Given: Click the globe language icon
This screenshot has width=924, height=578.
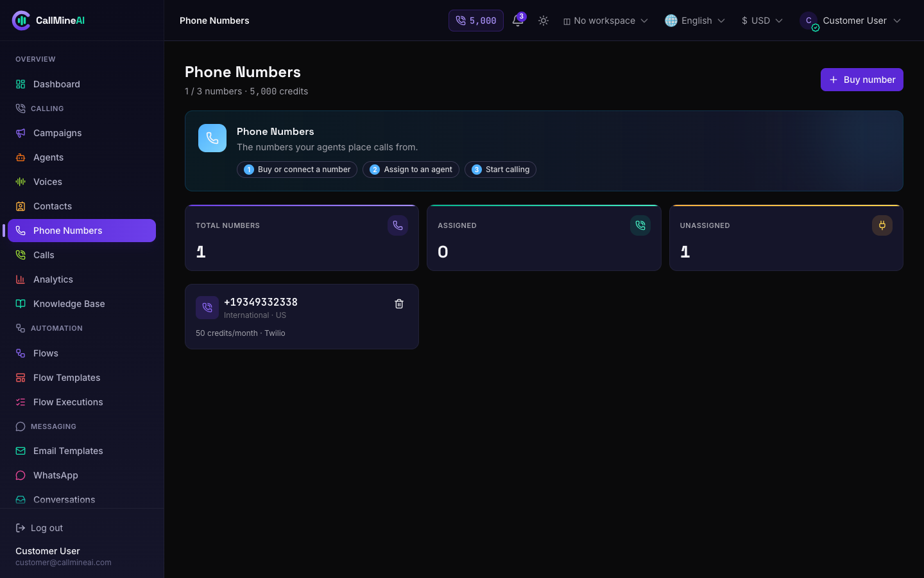Looking at the screenshot, I should pos(671,21).
